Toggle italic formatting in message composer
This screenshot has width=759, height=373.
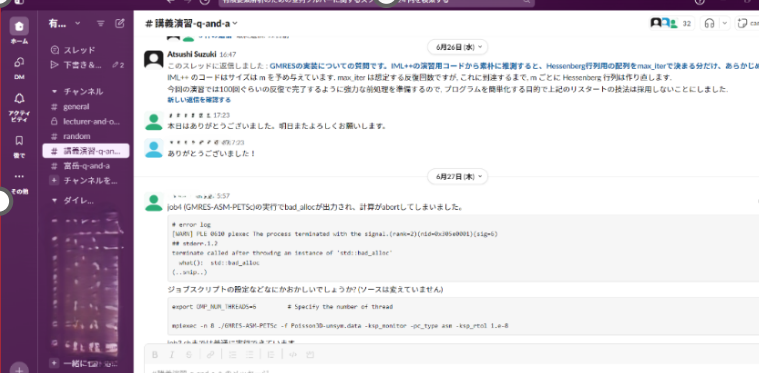[171, 355]
